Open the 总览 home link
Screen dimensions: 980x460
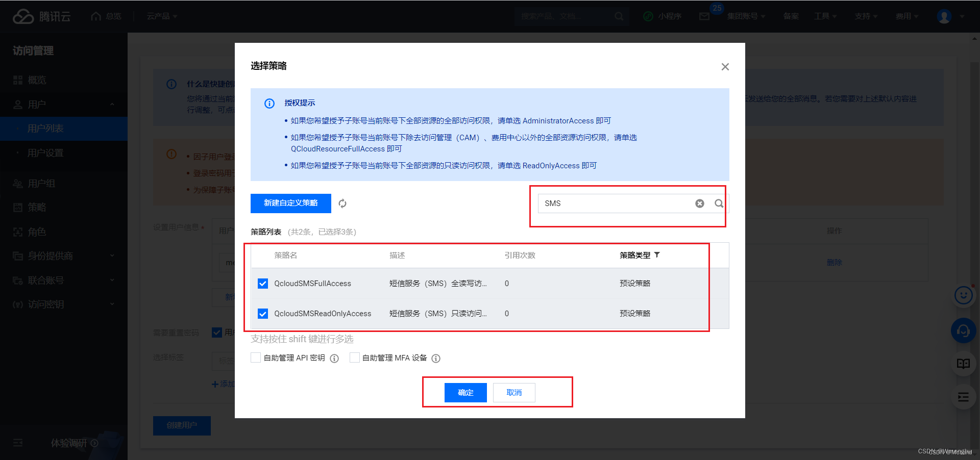click(106, 16)
